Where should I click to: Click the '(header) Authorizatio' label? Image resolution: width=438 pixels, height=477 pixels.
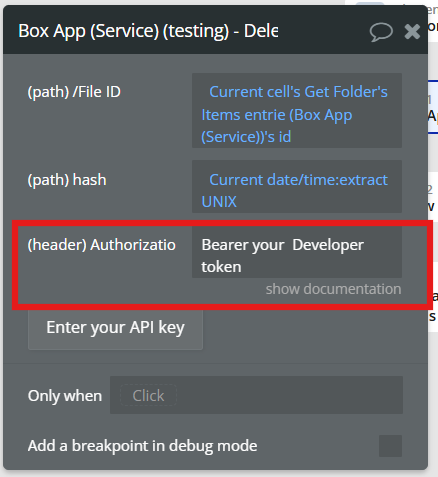[x=102, y=245]
